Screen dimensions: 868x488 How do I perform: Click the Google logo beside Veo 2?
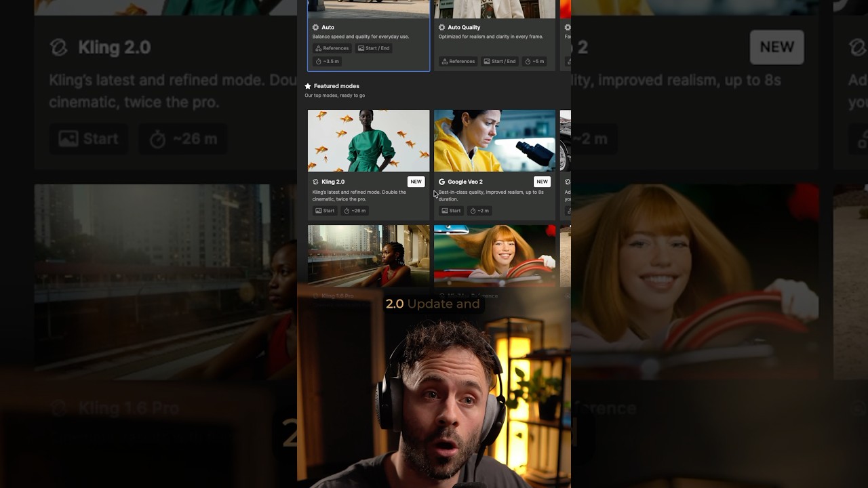(x=442, y=182)
